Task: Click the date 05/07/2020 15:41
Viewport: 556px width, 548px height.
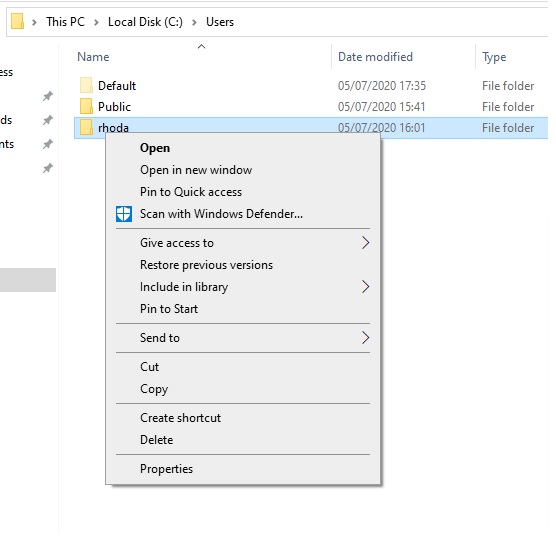Action: pos(381,107)
